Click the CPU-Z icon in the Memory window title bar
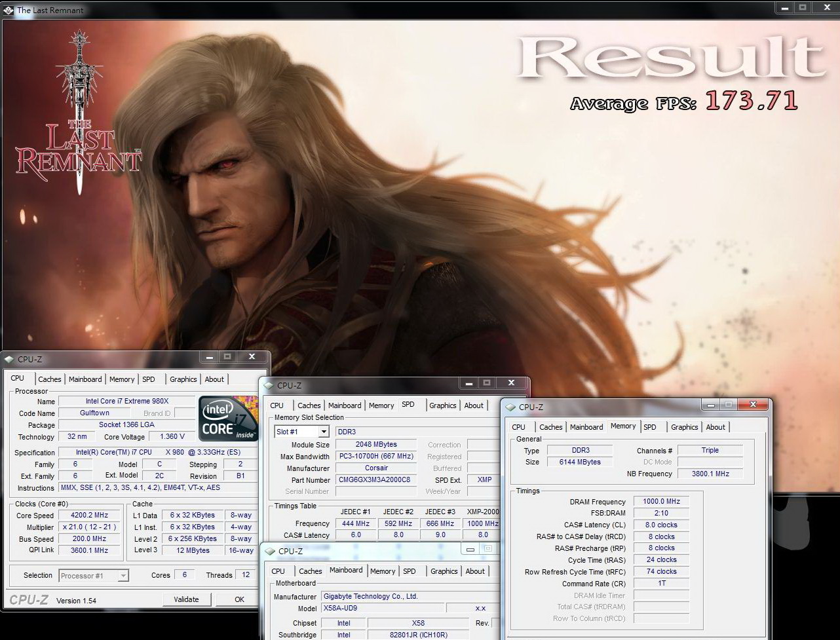840x640 pixels. (511, 407)
